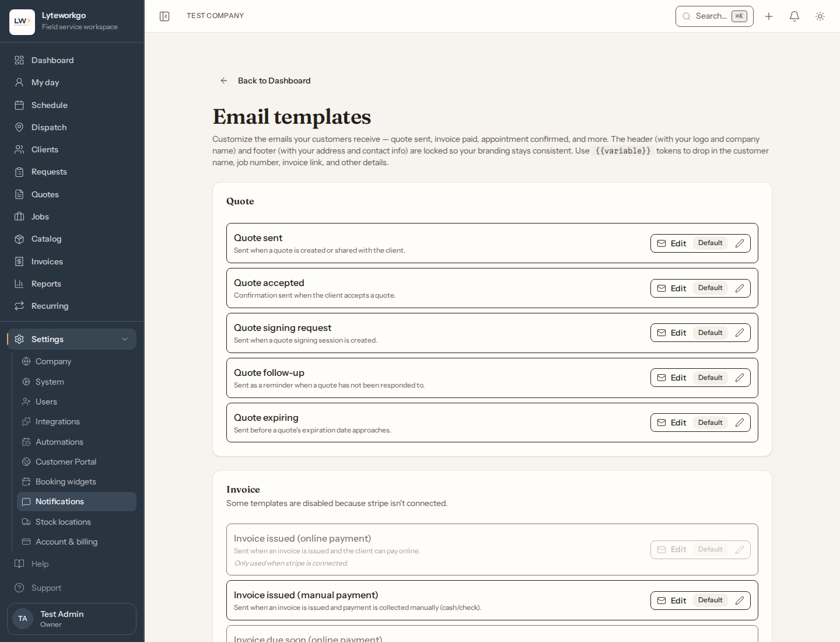Viewport: 840px width, 642px height.
Task: Toggle light theme with the sun icon
Action: coord(820,16)
